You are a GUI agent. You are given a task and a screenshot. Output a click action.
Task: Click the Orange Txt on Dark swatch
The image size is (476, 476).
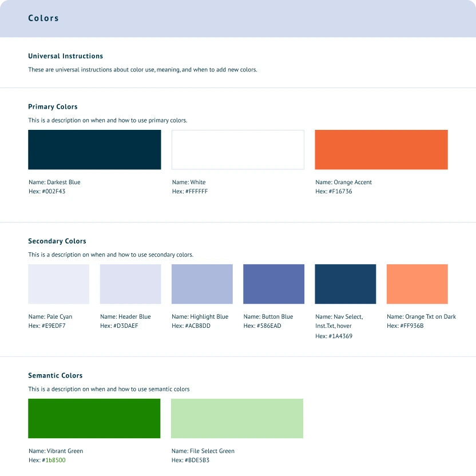pyautogui.click(x=417, y=284)
